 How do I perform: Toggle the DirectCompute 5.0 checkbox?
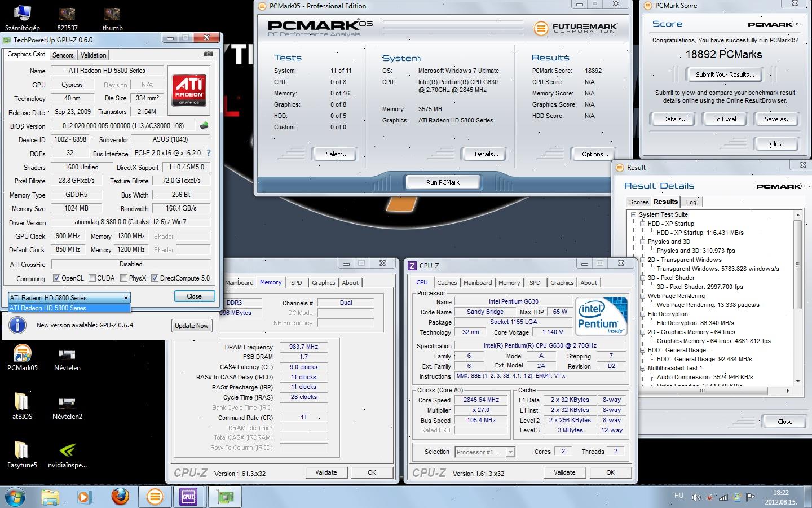(155, 278)
